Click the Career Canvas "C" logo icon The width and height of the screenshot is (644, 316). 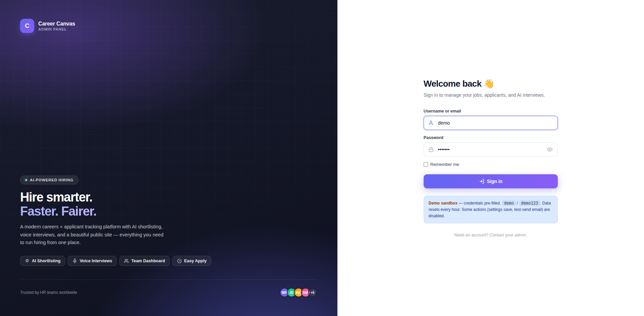(x=27, y=26)
